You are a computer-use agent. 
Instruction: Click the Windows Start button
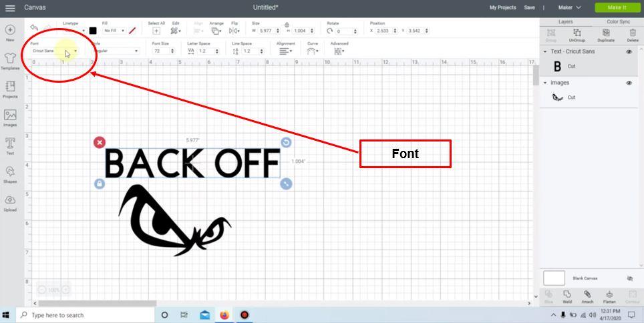[x=6, y=315]
